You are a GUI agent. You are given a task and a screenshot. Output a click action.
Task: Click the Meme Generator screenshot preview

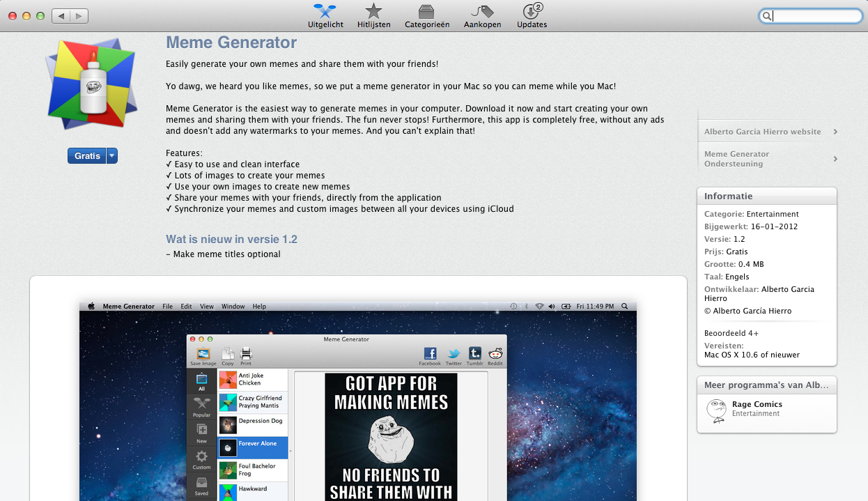point(358,401)
